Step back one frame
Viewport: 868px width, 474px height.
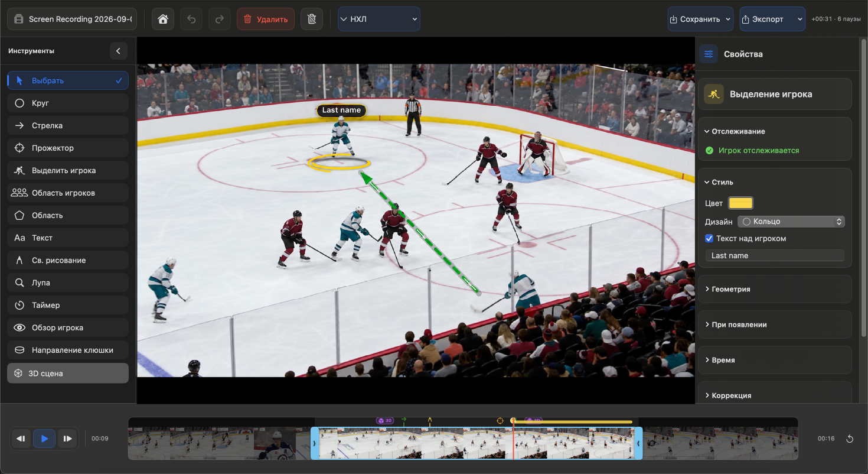pos(21,439)
